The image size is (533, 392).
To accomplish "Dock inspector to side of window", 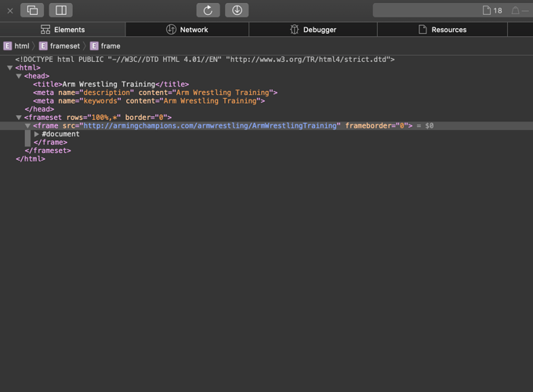I will (60, 10).
